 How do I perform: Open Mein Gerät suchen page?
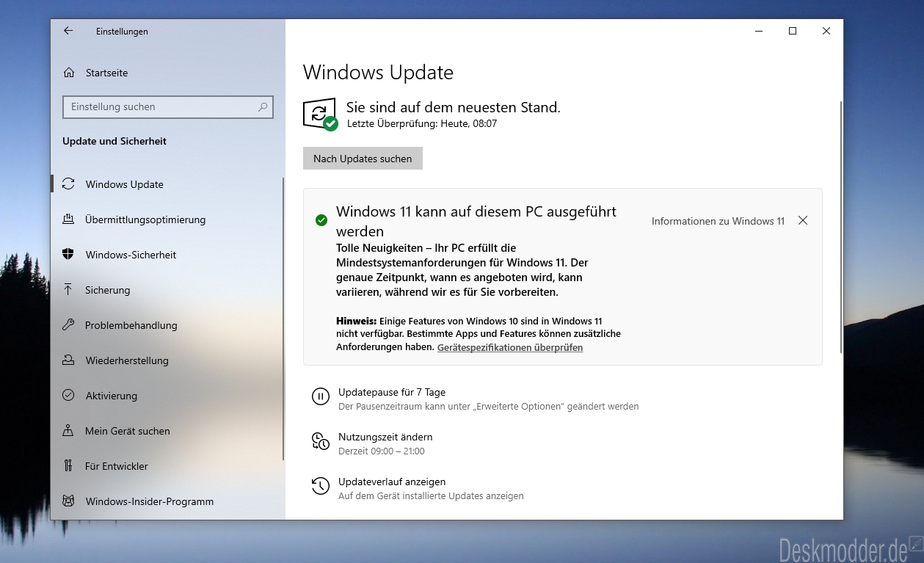click(167, 431)
